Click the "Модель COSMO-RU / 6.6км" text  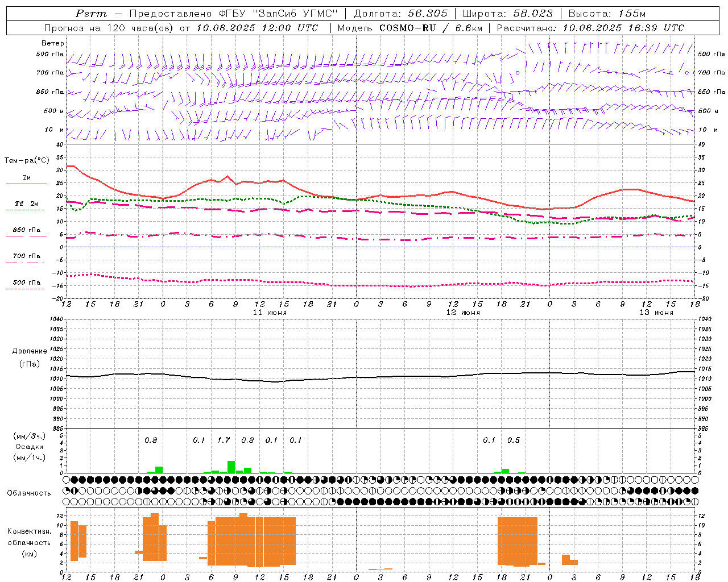(x=410, y=28)
